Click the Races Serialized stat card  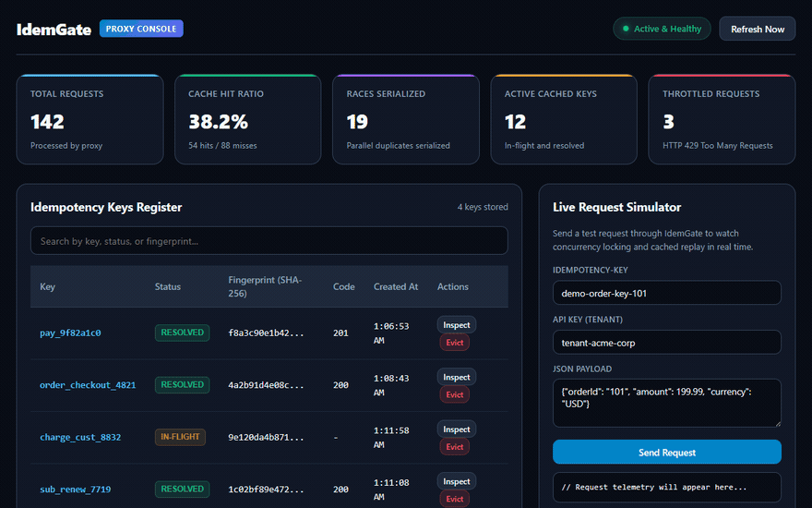(406, 119)
